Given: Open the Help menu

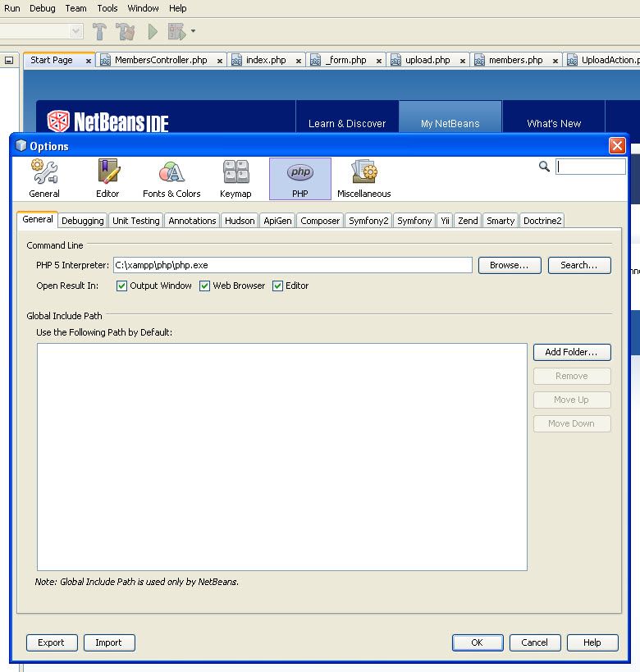Looking at the screenshot, I should pos(177,8).
